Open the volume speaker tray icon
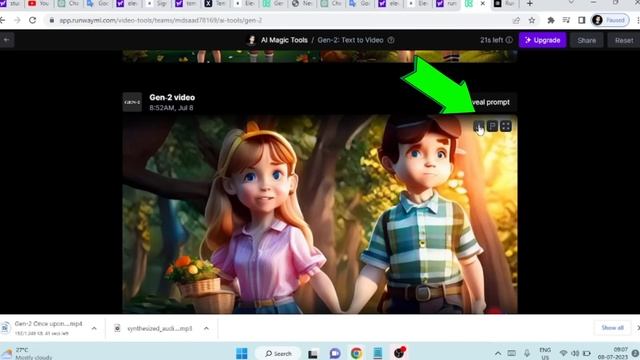 click(x=575, y=353)
